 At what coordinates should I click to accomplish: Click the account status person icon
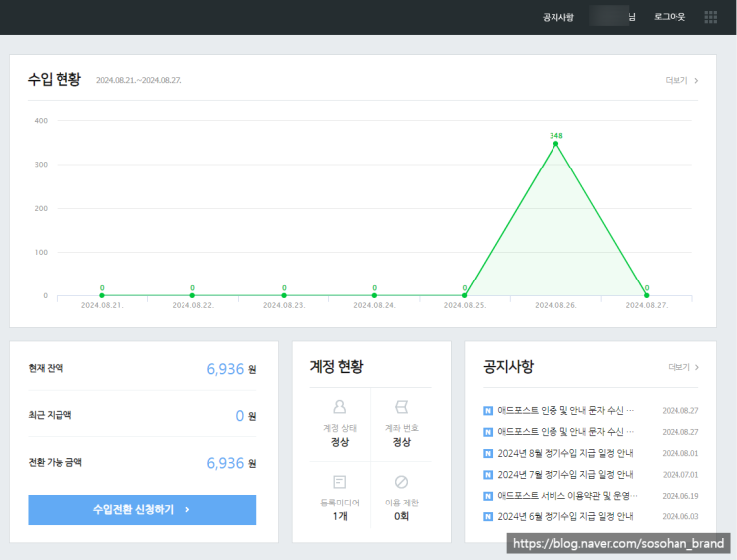[340, 406]
